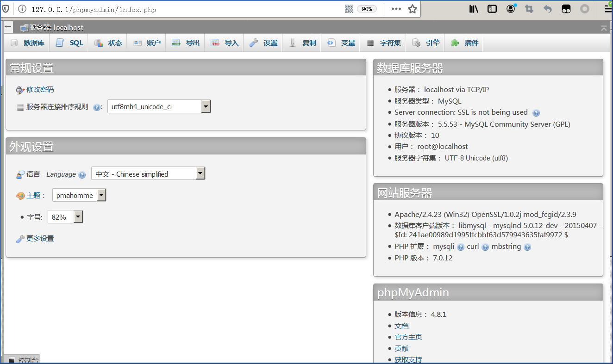Open the 设置 (Settings) tab
This screenshot has width=613, height=364.
pos(264,43)
